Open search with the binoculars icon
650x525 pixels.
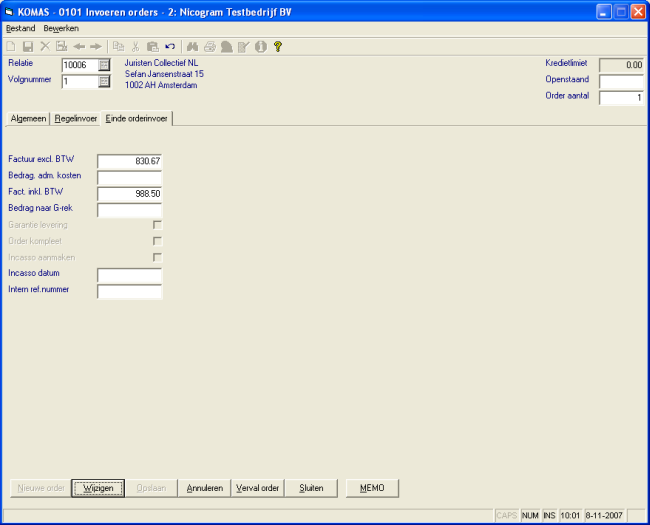point(192,46)
